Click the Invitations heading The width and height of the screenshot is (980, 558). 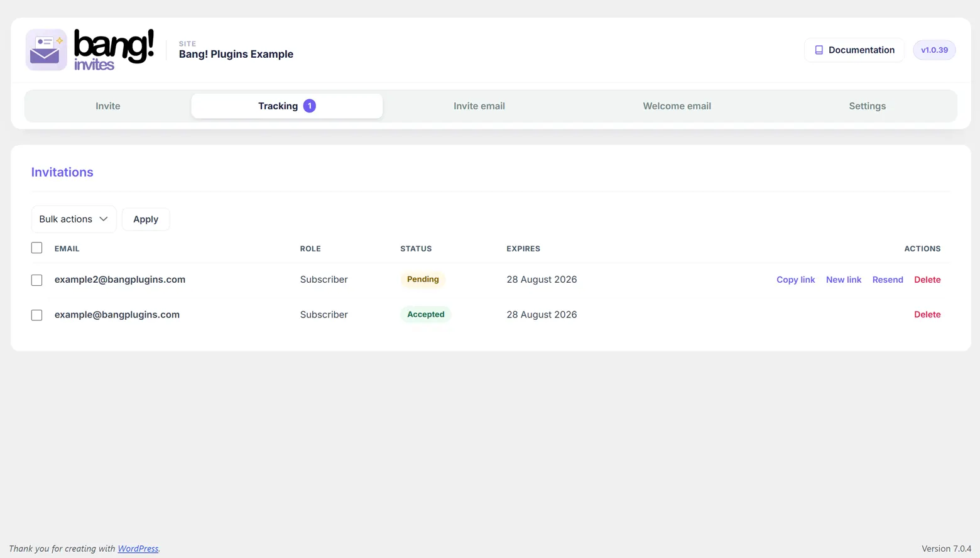[x=62, y=172]
